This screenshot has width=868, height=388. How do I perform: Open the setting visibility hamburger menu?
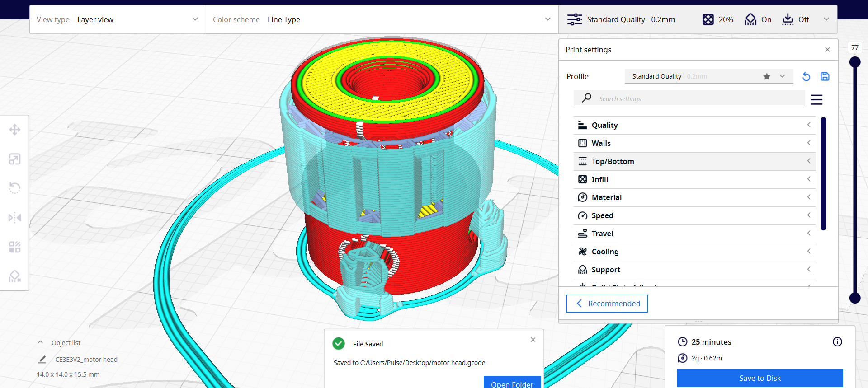click(x=816, y=99)
